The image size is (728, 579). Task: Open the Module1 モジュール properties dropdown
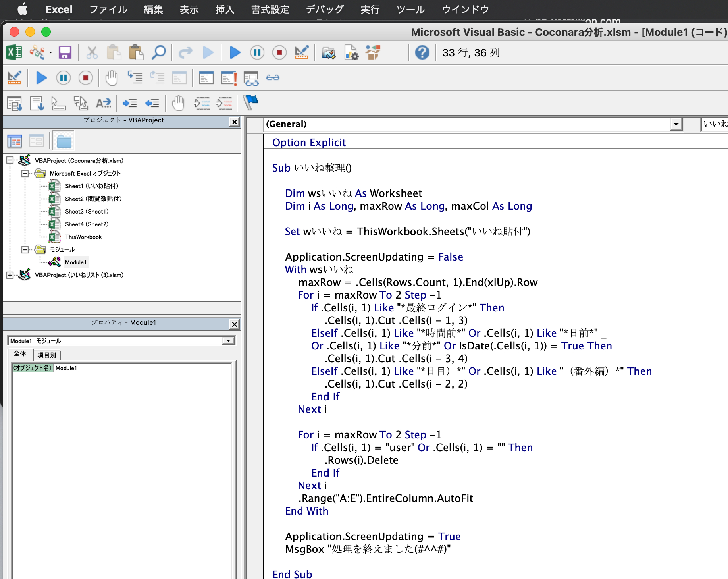pyautogui.click(x=228, y=341)
